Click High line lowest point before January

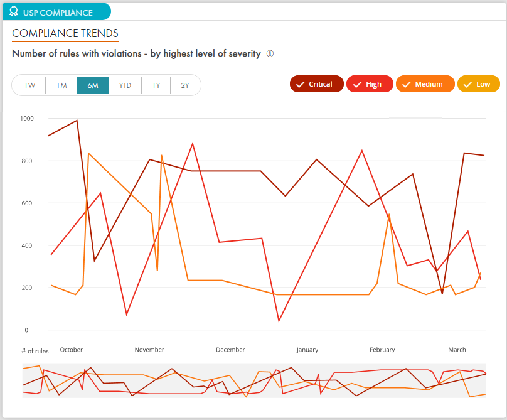pos(279,321)
